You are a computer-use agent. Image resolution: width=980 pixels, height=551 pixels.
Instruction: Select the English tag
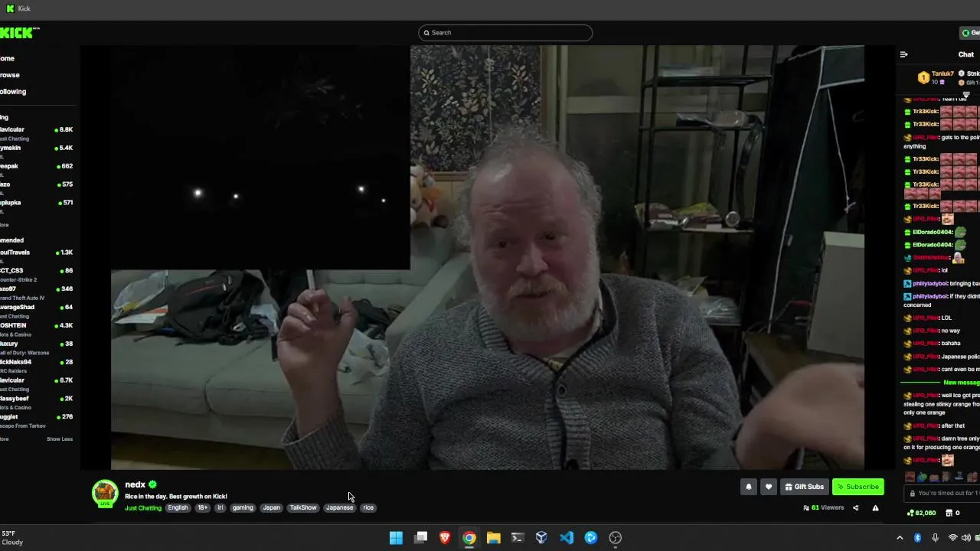point(178,508)
